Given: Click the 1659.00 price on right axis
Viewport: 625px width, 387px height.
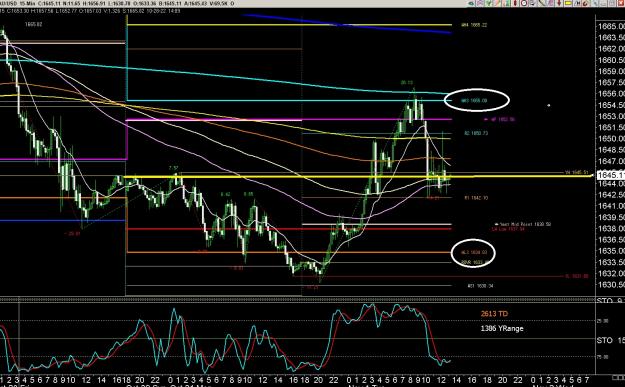Looking at the screenshot, I should [x=611, y=71].
